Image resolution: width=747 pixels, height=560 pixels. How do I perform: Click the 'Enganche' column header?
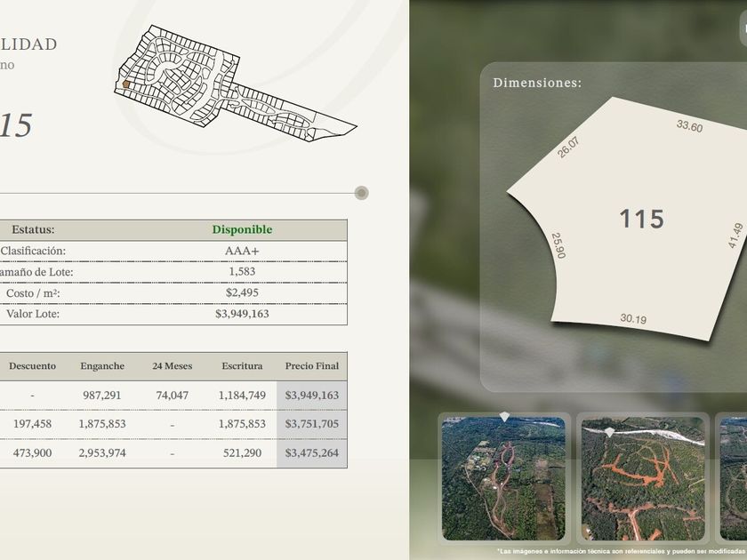tap(102, 366)
